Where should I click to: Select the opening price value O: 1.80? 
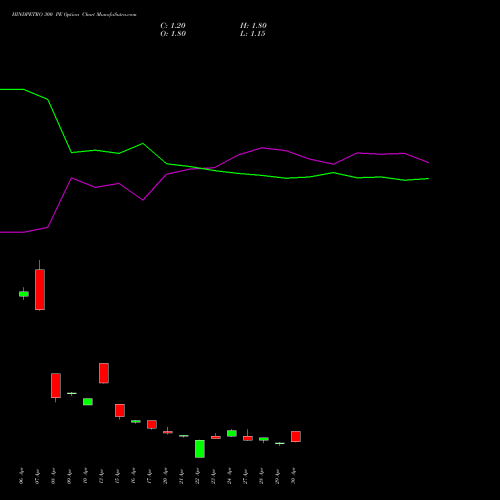point(173,34)
